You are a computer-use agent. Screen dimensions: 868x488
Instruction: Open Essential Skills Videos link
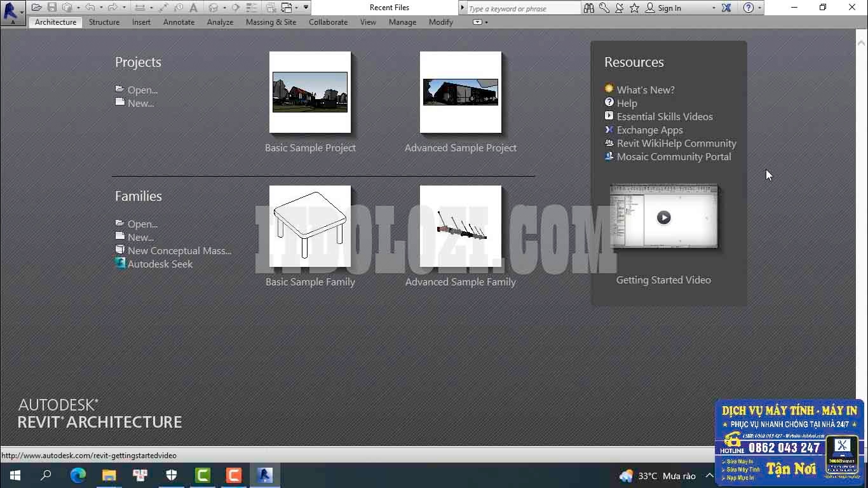coord(665,116)
